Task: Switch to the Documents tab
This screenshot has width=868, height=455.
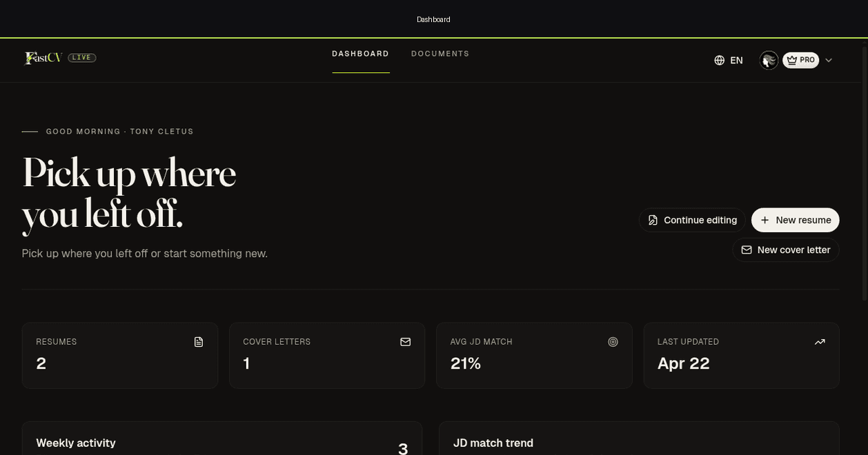Action: pyautogui.click(x=440, y=54)
